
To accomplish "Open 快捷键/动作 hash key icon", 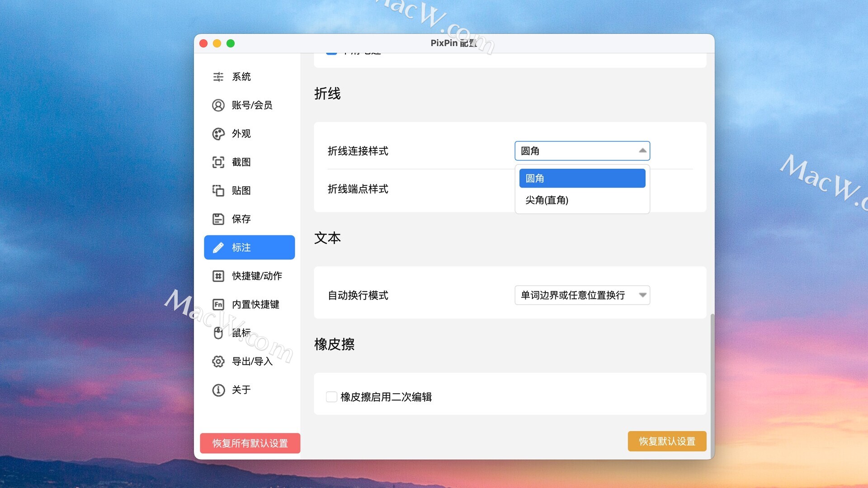I will (218, 276).
